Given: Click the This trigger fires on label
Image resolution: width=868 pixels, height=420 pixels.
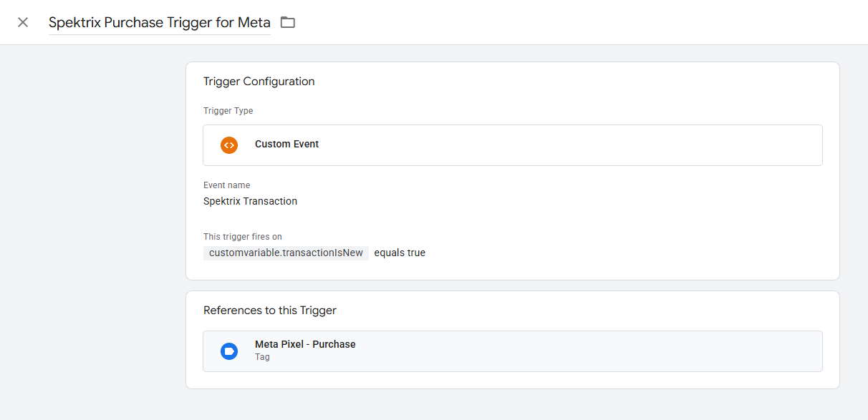Looking at the screenshot, I should coord(242,236).
